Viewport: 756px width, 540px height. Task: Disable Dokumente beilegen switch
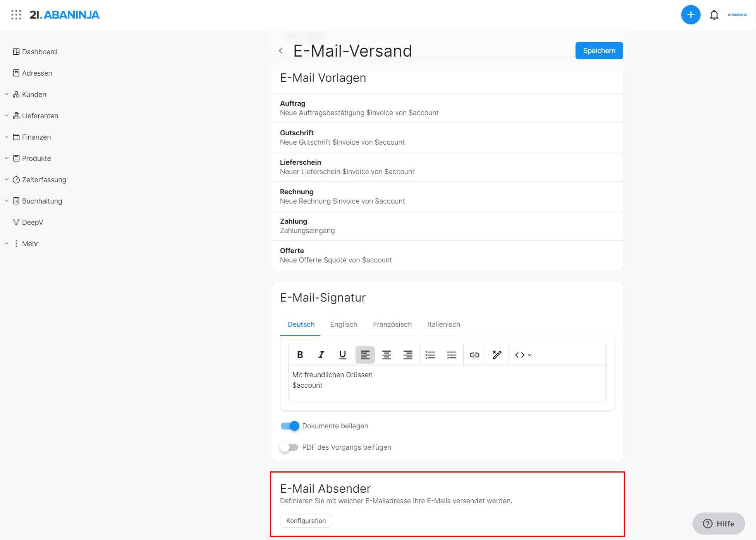pyautogui.click(x=290, y=426)
